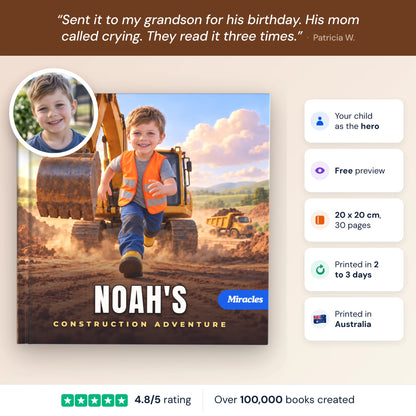Click the Construction Adventure subtitle text
The height and width of the screenshot is (416, 416).
tap(140, 324)
